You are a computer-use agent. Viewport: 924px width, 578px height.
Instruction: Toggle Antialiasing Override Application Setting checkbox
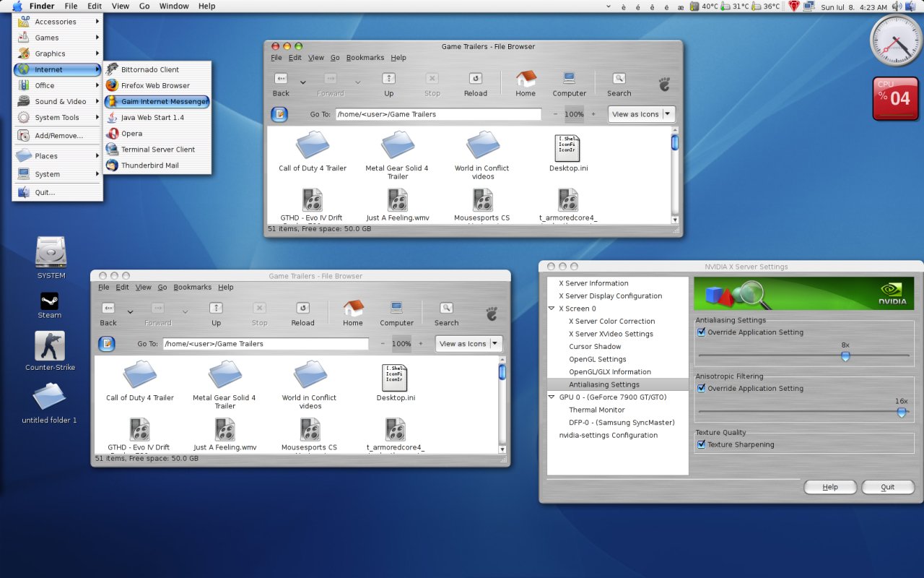point(701,332)
